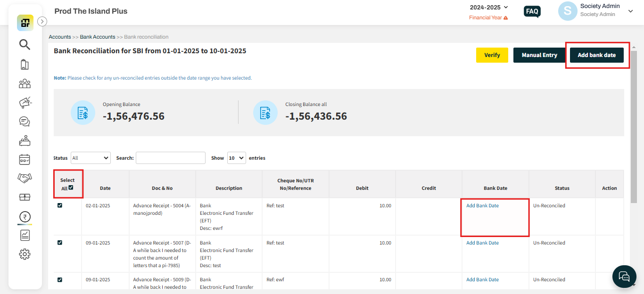The width and height of the screenshot is (644, 294).
Task: Click the app logo icon in sidebar
Action: click(25, 23)
